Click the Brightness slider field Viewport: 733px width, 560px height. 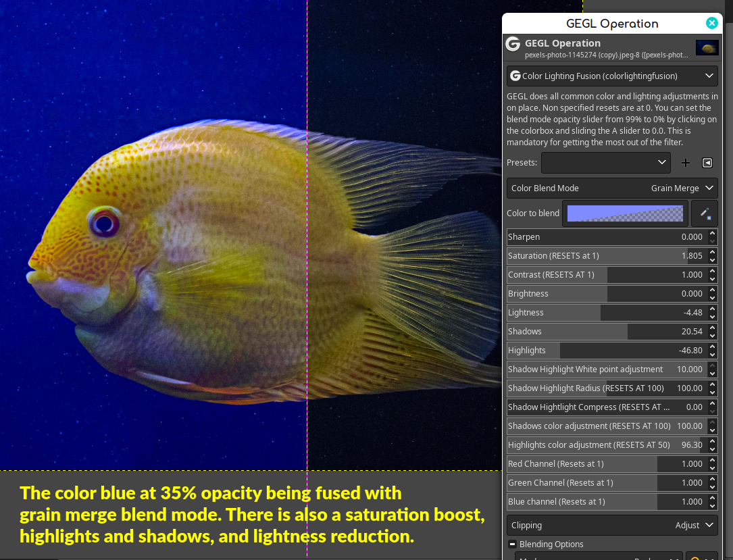(608, 294)
